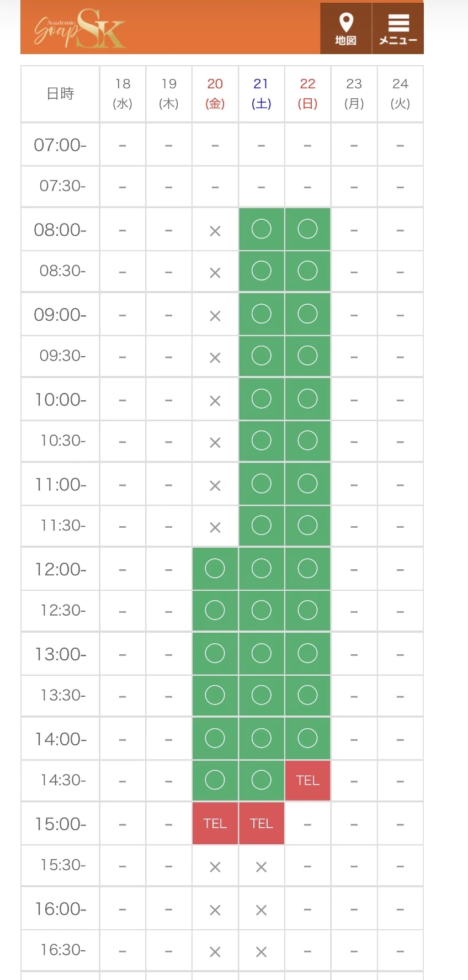Click the 20 (金) date header

(x=215, y=93)
